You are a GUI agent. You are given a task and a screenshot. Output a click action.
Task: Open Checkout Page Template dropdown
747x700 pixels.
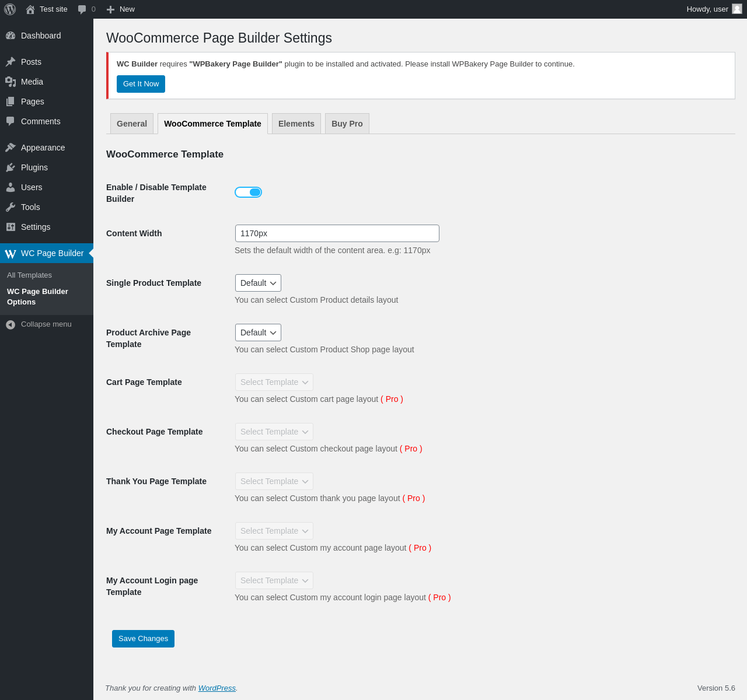tap(274, 432)
